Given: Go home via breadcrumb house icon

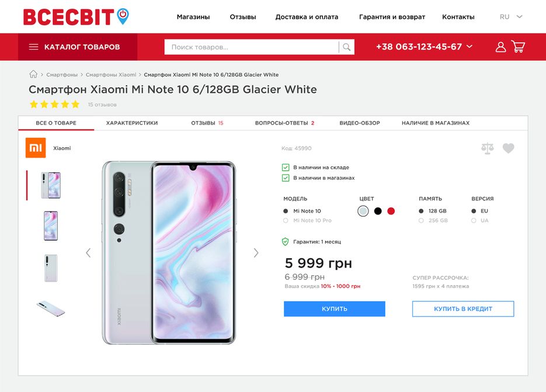Looking at the screenshot, I should coord(33,74).
